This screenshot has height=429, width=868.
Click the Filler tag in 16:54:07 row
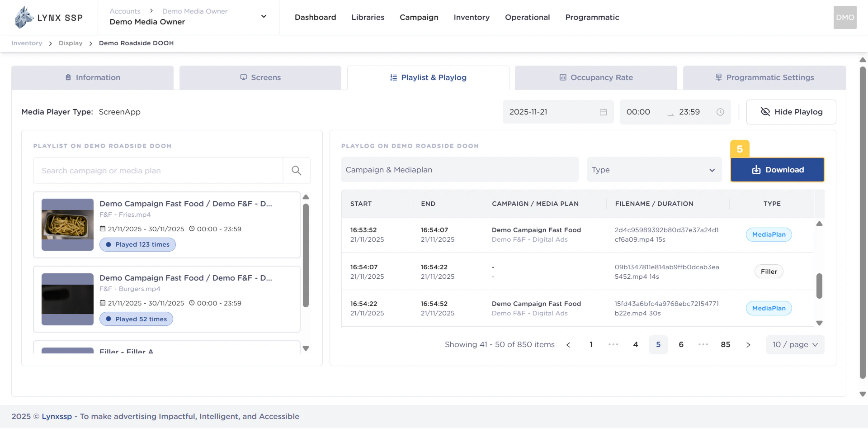(x=769, y=272)
